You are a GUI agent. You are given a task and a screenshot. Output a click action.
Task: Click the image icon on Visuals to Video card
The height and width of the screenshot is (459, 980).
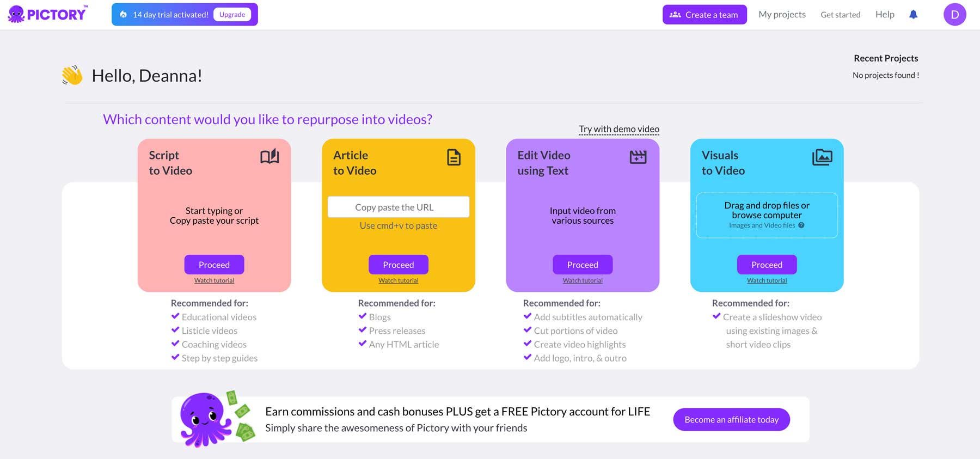coord(822,157)
